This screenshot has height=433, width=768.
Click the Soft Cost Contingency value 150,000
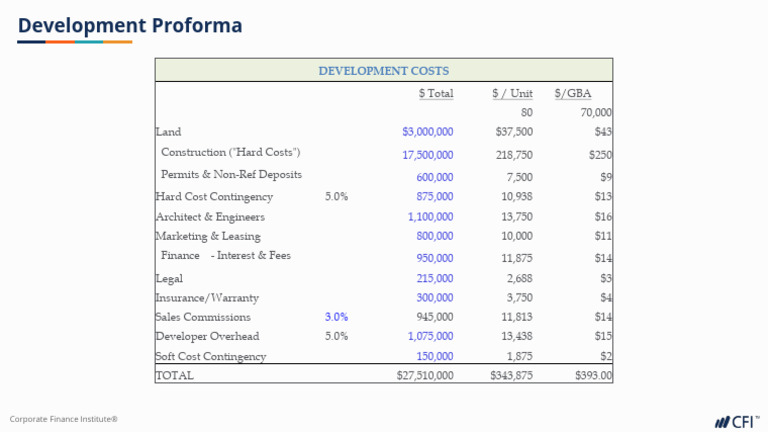[434, 357]
